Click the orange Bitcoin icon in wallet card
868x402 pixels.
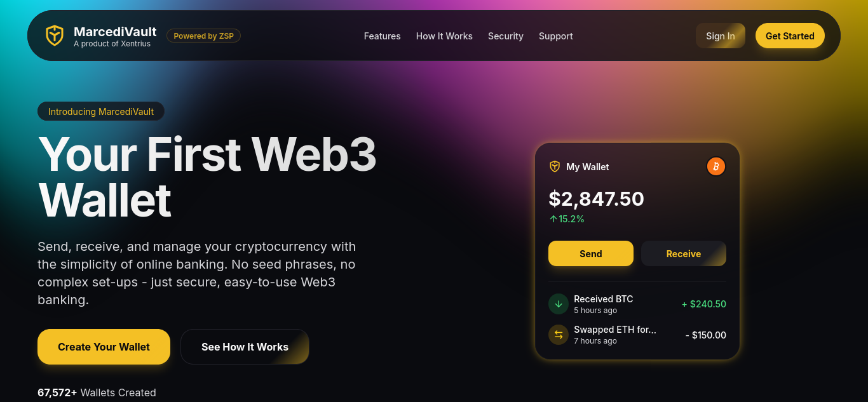click(716, 166)
